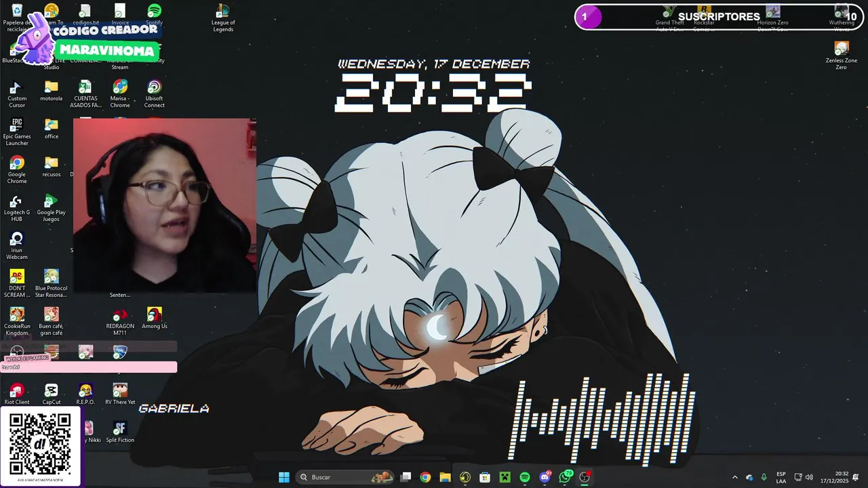Open Task View from the taskbar
Screen dimensions: 868x488
pyautogui.click(x=406, y=477)
